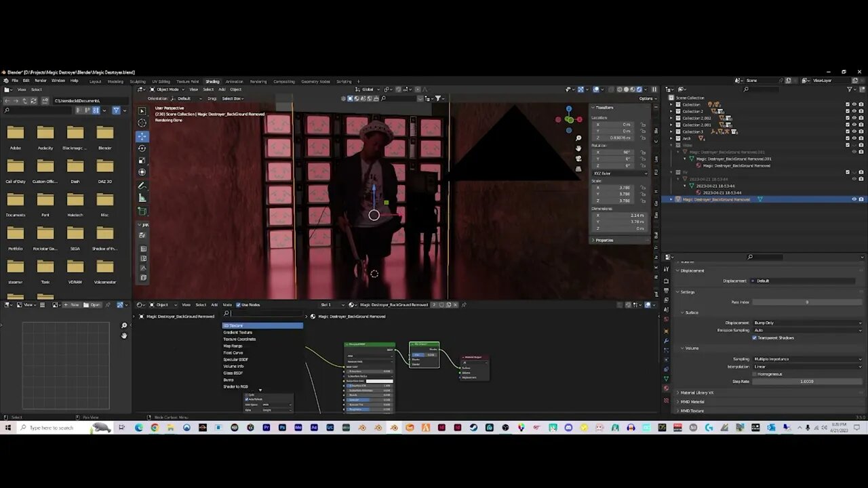This screenshot has width=868, height=488.
Task: Open the Global transform orientation dropdown
Action: 369,89
